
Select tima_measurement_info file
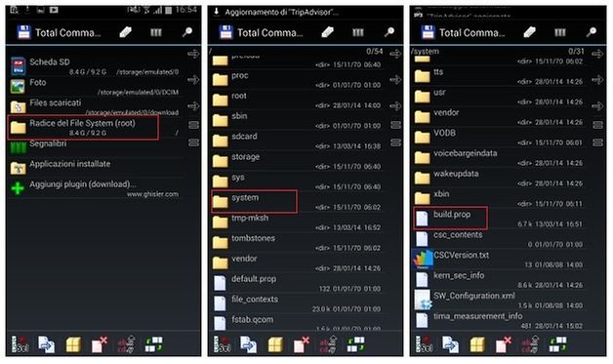(499, 320)
